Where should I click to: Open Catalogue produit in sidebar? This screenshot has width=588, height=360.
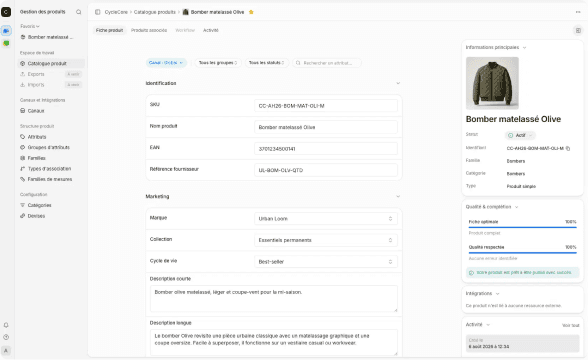[x=51, y=63]
